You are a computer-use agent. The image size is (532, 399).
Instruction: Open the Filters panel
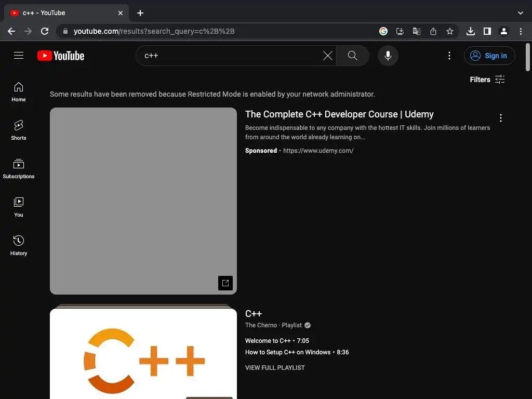[487, 79]
